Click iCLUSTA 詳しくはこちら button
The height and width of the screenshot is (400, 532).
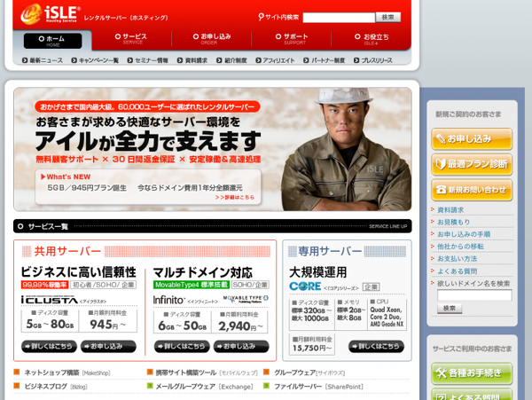[49, 347]
